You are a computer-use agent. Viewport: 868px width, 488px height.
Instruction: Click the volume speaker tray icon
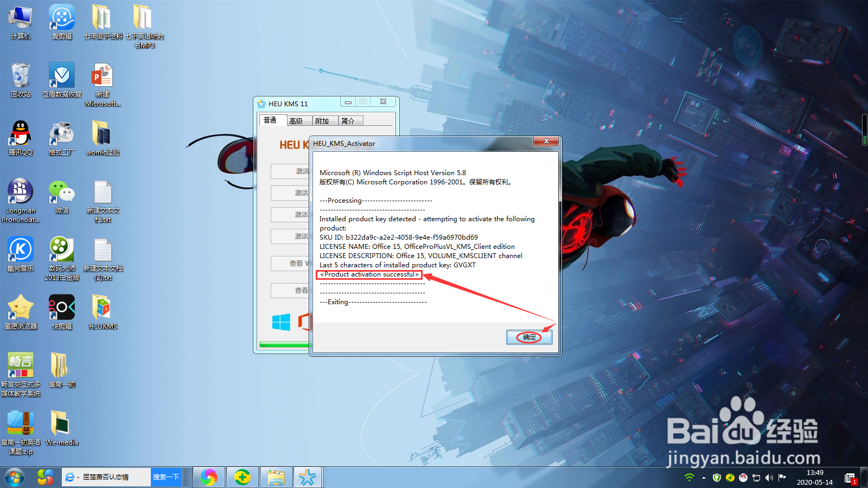coord(769,478)
